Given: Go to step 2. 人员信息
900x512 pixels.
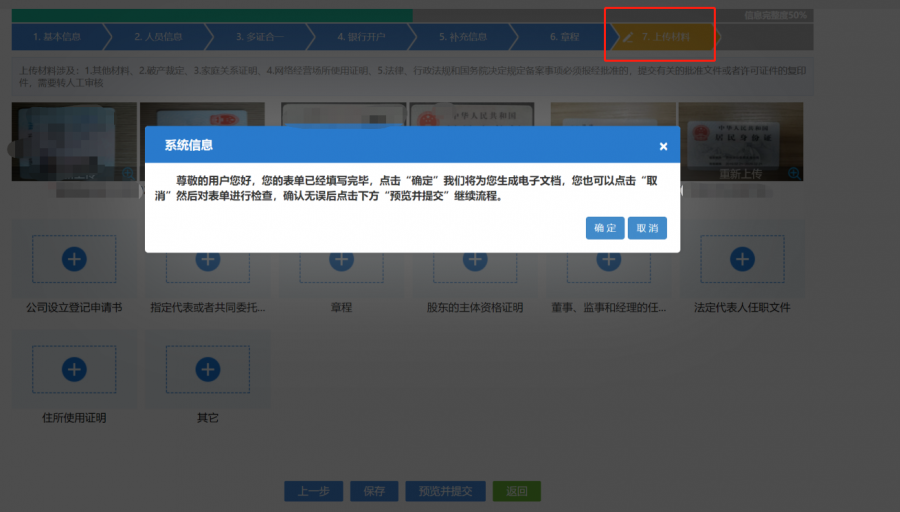Looking at the screenshot, I should pos(158,37).
